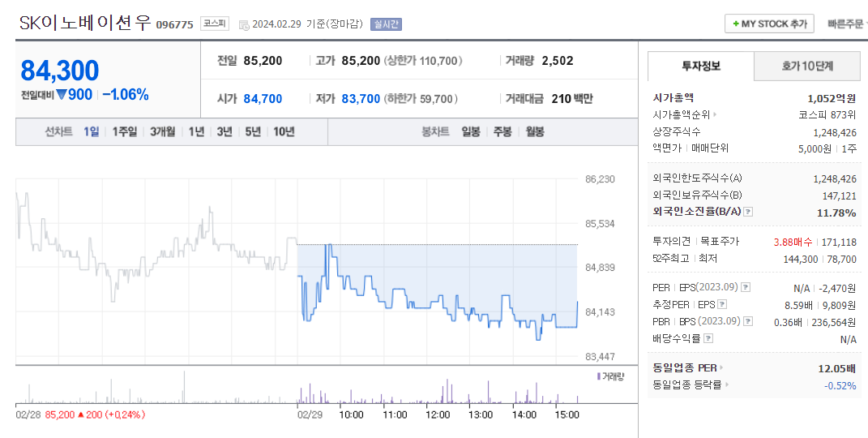Select the 3개월 line chart period

163,131
